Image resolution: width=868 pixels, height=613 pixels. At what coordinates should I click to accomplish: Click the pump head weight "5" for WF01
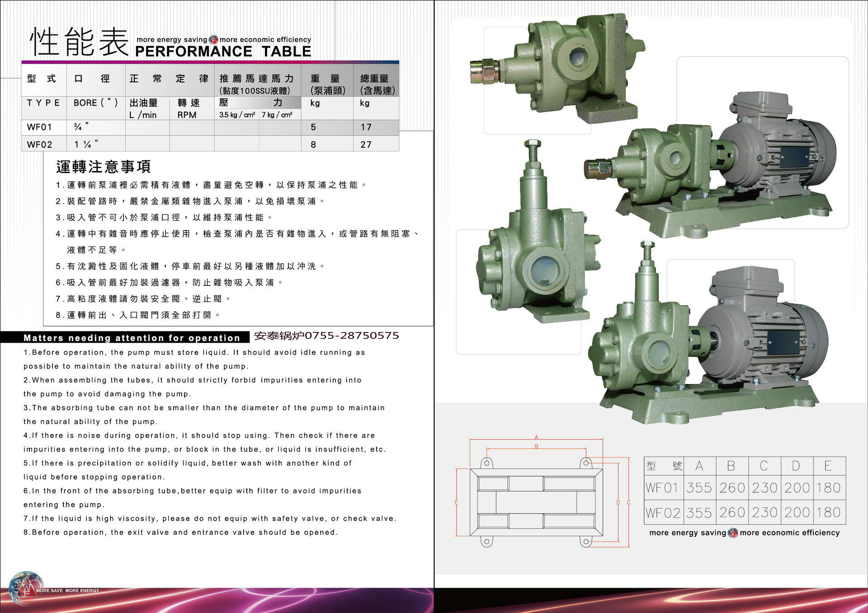pyautogui.click(x=313, y=127)
